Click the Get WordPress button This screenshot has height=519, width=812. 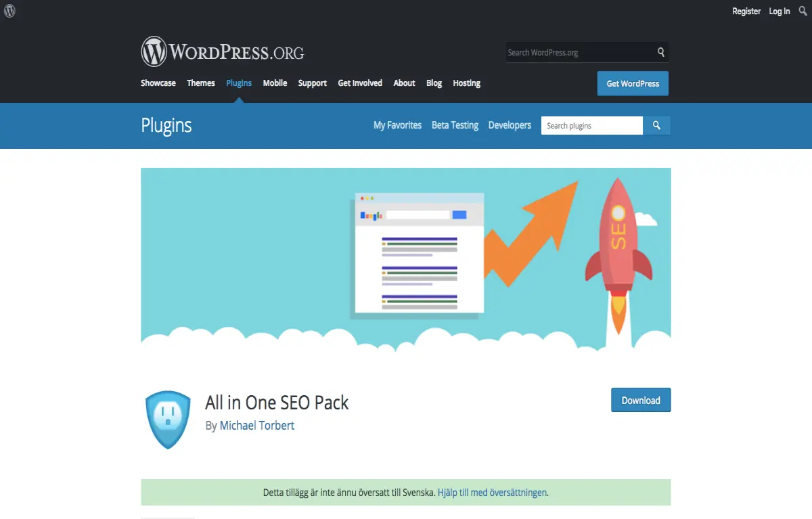pyautogui.click(x=633, y=83)
